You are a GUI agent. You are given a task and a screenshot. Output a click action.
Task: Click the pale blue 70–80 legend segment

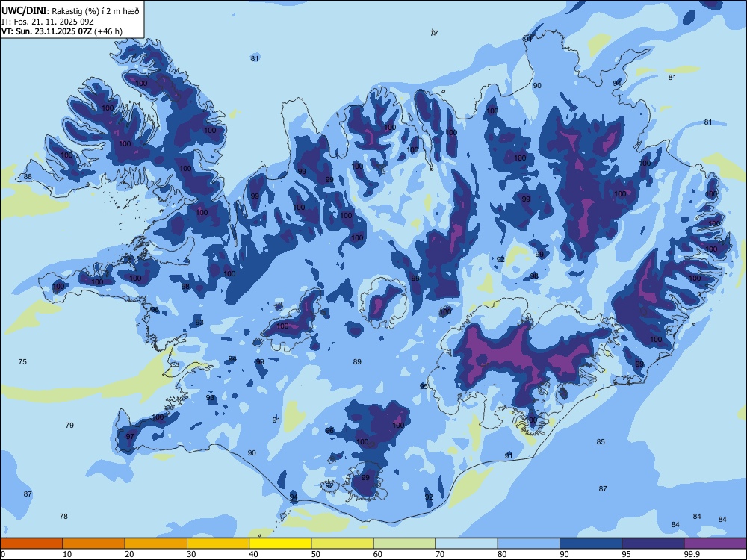tap(467, 544)
